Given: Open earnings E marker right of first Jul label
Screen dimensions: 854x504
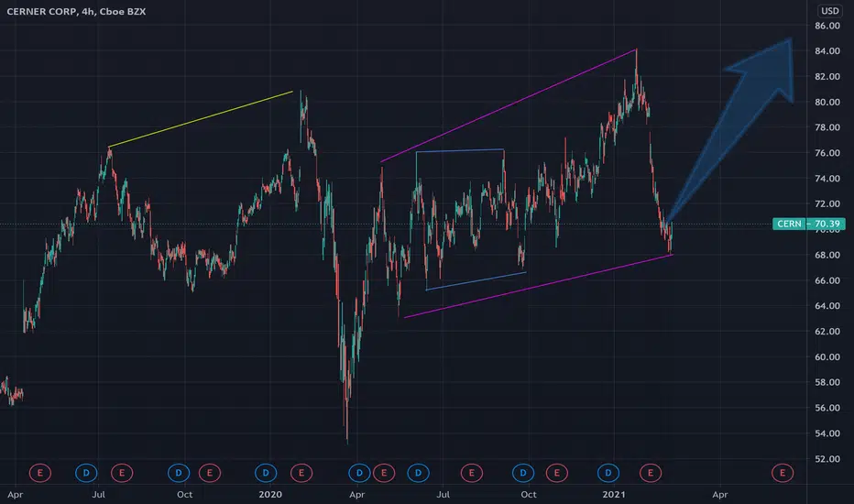Looking at the screenshot, I should (x=122, y=473).
